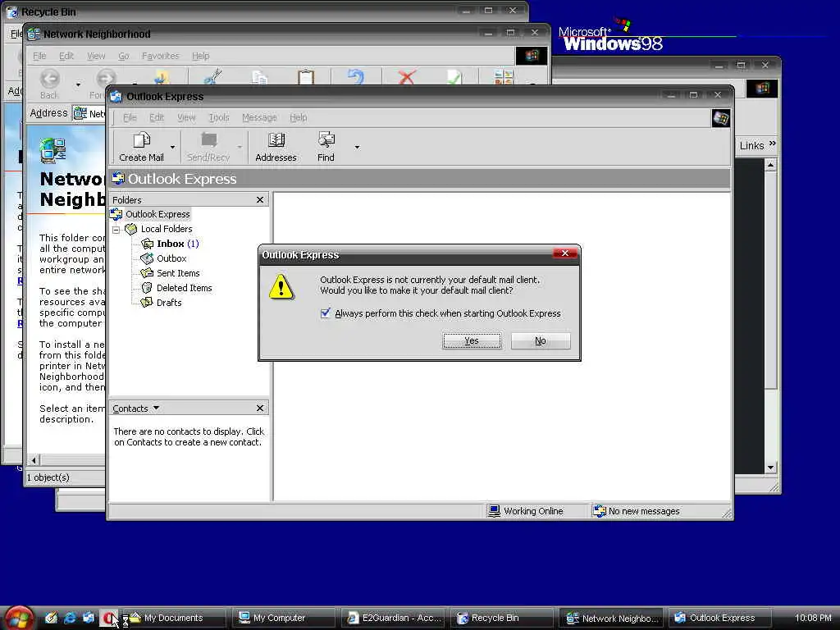The width and height of the screenshot is (840, 630).
Task: Click the Back button in Network Neighborhood
Action: [49, 84]
